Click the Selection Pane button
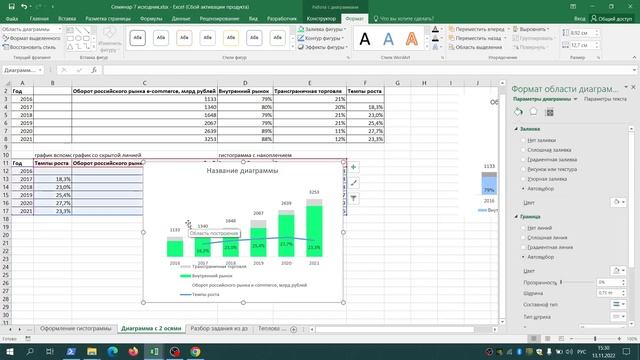The height and width of the screenshot is (360, 640). pos(475,47)
